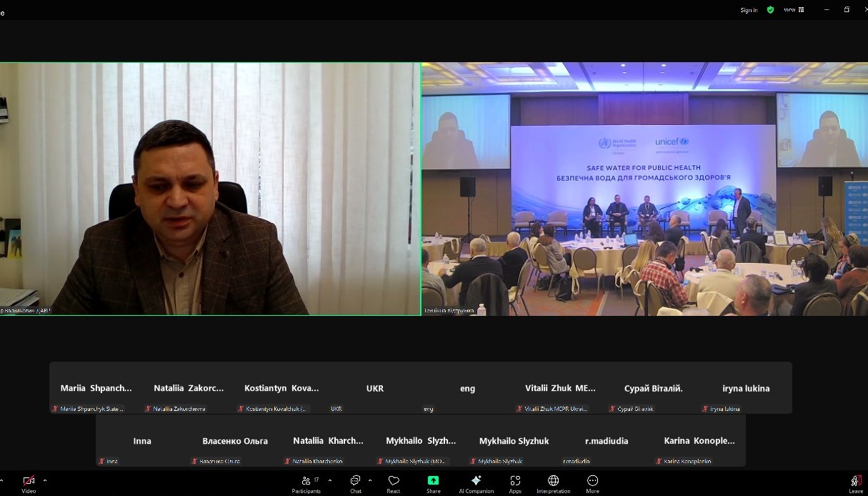The width and height of the screenshot is (868, 496).
Task: Launch the AI Companion
Action: click(476, 484)
